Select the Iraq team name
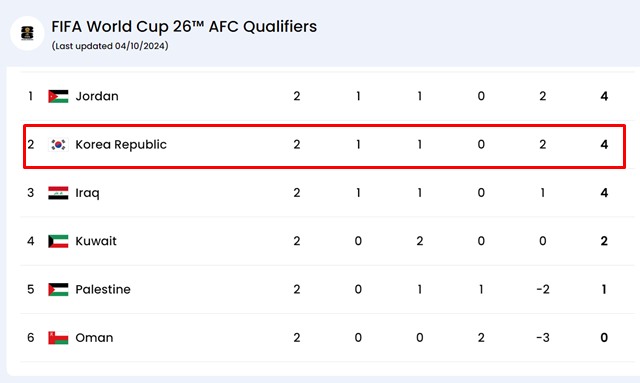The width and height of the screenshot is (640, 383). (x=87, y=193)
